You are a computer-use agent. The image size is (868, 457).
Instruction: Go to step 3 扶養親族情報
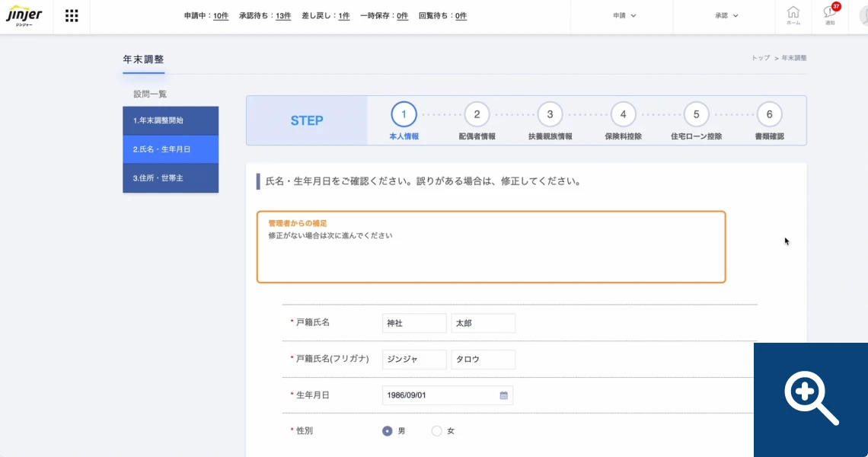pos(550,121)
